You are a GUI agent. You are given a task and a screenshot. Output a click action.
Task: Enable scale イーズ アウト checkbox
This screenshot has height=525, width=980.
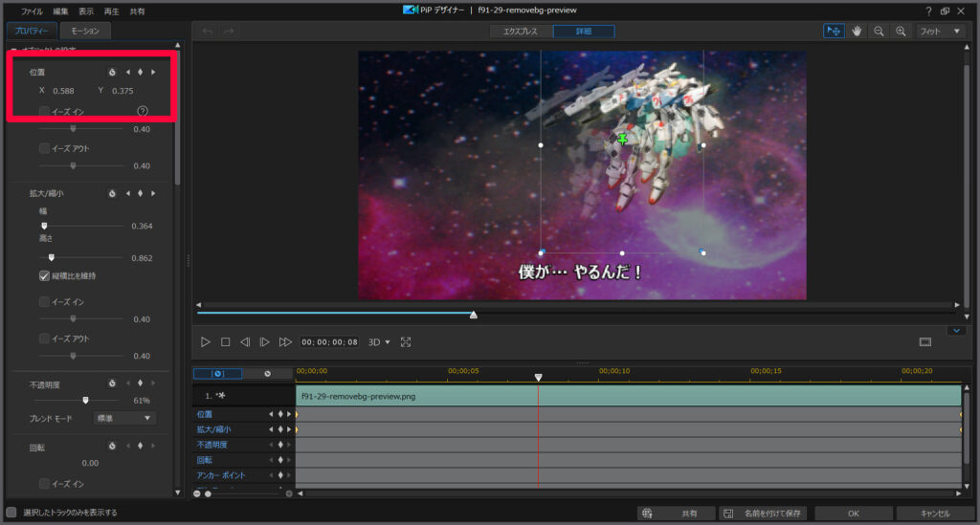coord(44,339)
